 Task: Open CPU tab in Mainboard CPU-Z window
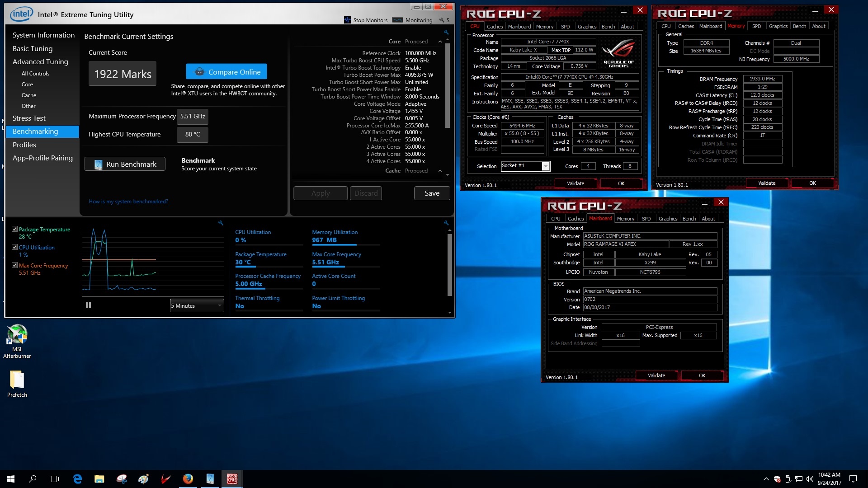point(556,219)
